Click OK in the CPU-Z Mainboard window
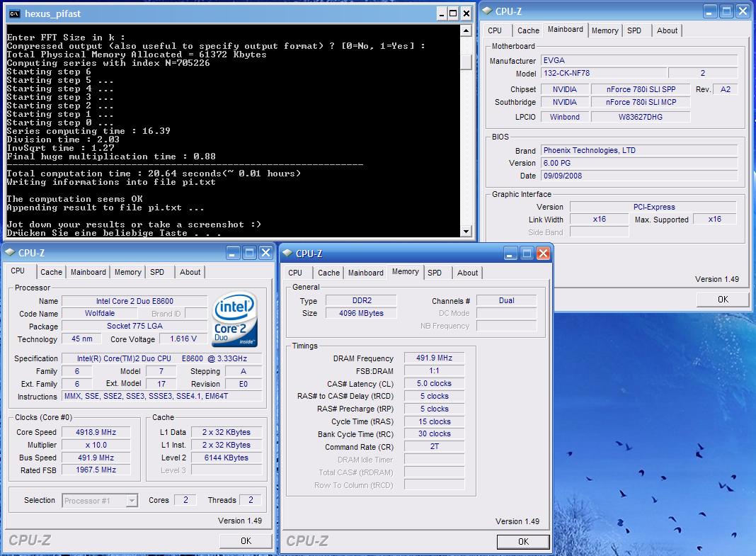 coord(723,300)
